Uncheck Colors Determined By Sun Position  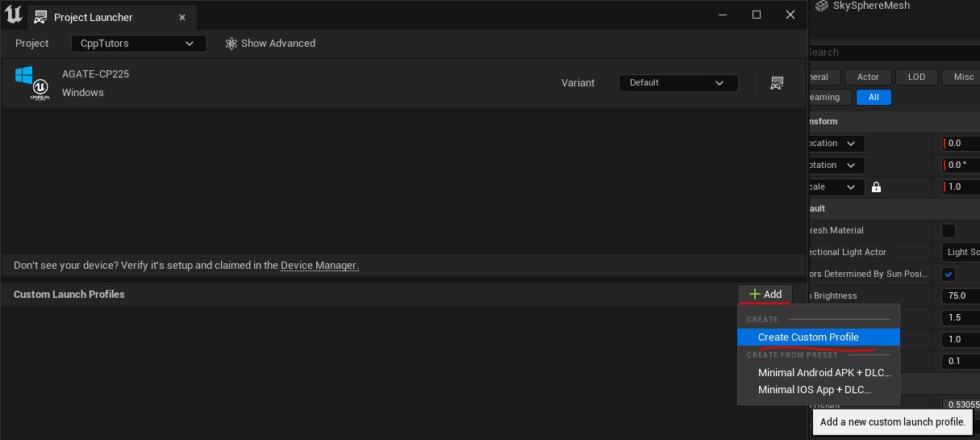coord(949,274)
